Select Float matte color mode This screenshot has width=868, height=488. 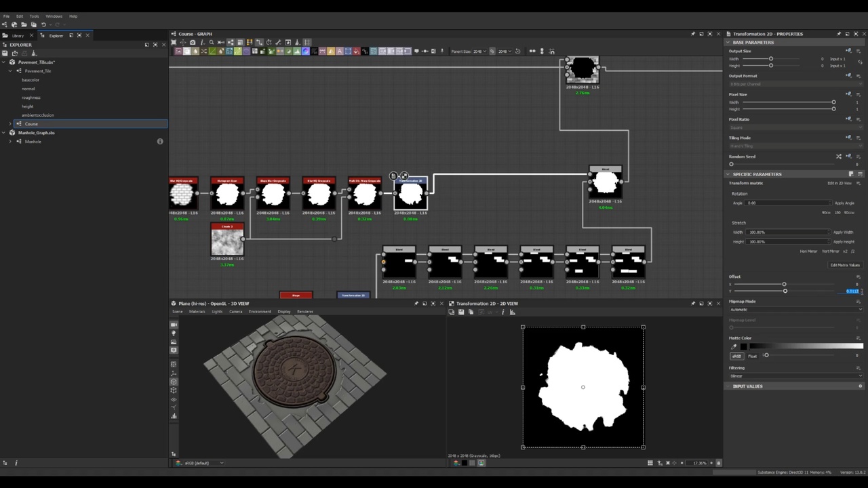pyautogui.click(x=753, y=356)
